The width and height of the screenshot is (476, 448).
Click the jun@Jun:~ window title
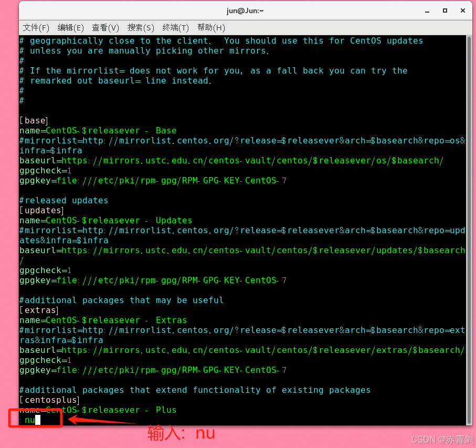[x=245, y=11]
